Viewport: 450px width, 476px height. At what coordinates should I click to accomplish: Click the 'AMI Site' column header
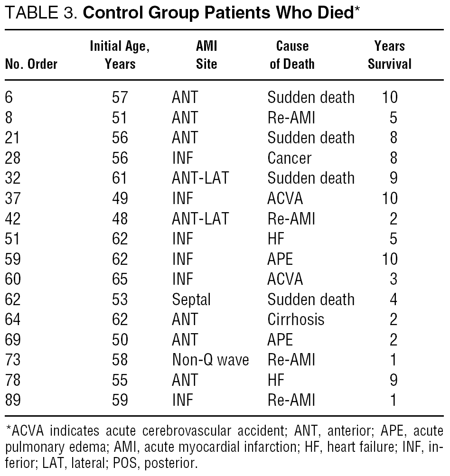(x=206, y=55)
